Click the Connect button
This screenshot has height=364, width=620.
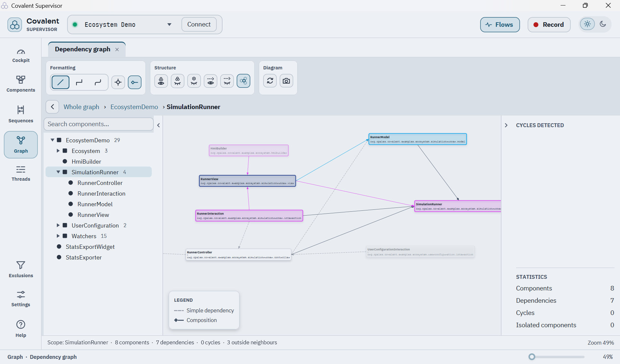(199, 25)
